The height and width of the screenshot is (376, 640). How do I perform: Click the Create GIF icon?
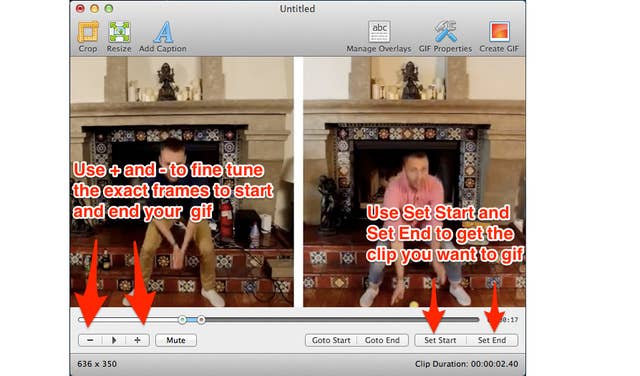point(499,32)
